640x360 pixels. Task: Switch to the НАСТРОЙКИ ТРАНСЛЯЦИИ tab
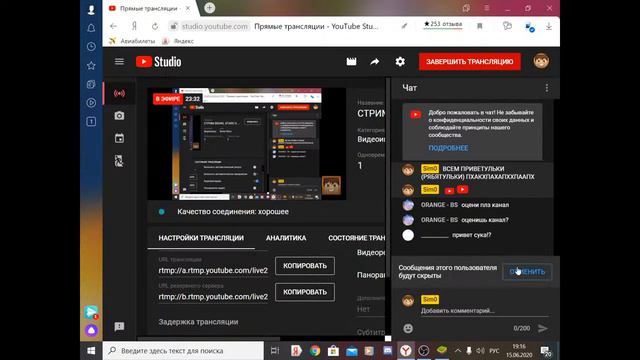click(x=201, y=238)
